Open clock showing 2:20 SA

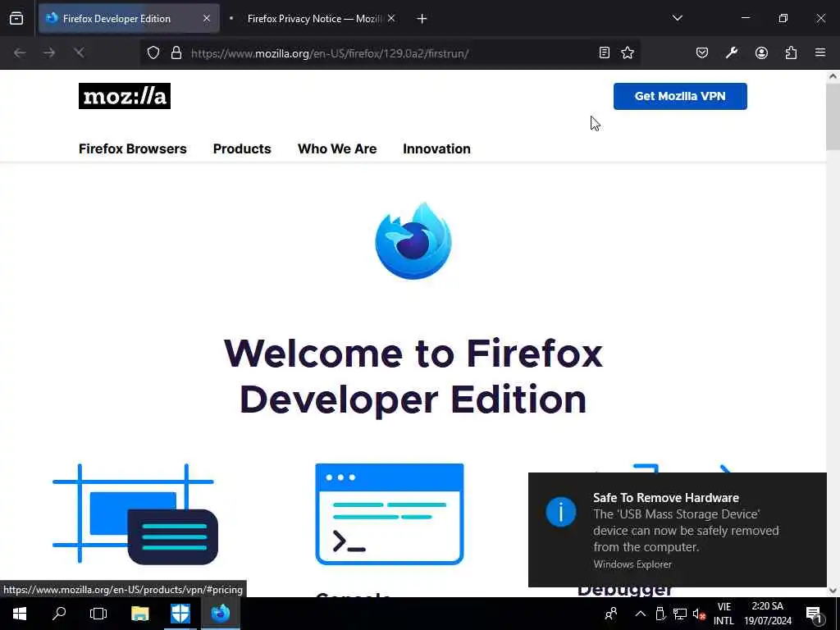[x=768, y=614]
